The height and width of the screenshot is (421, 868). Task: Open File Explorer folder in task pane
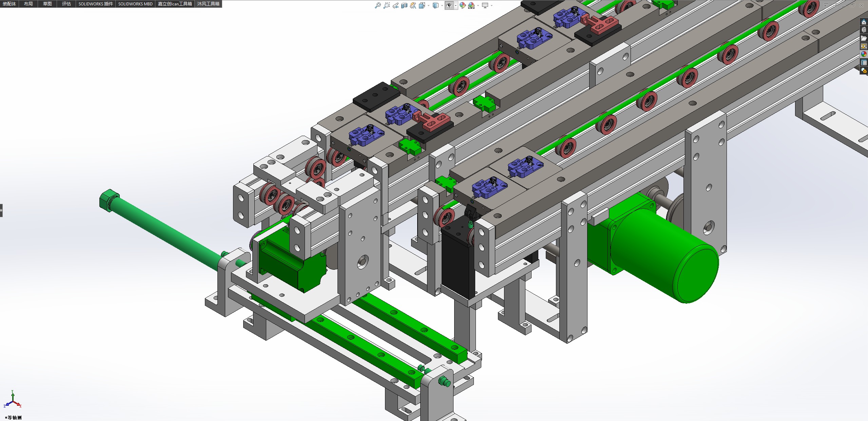(x=864, y=38)
